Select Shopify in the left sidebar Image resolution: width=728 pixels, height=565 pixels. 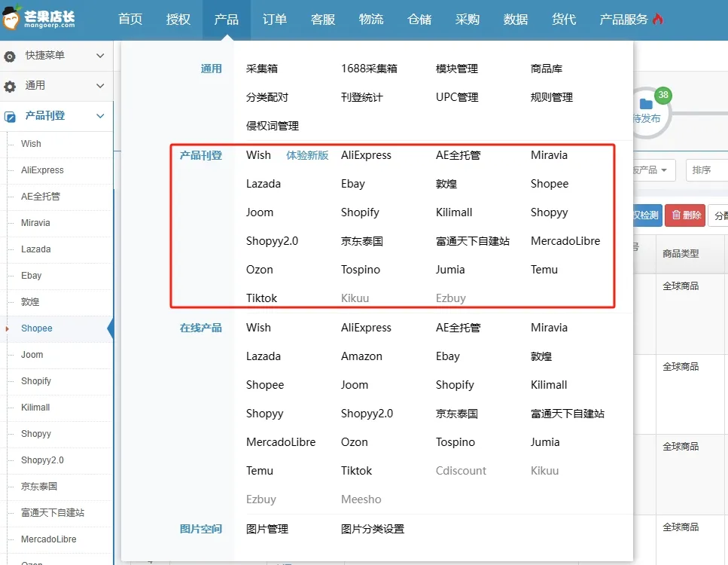click(x=35, y=381)
